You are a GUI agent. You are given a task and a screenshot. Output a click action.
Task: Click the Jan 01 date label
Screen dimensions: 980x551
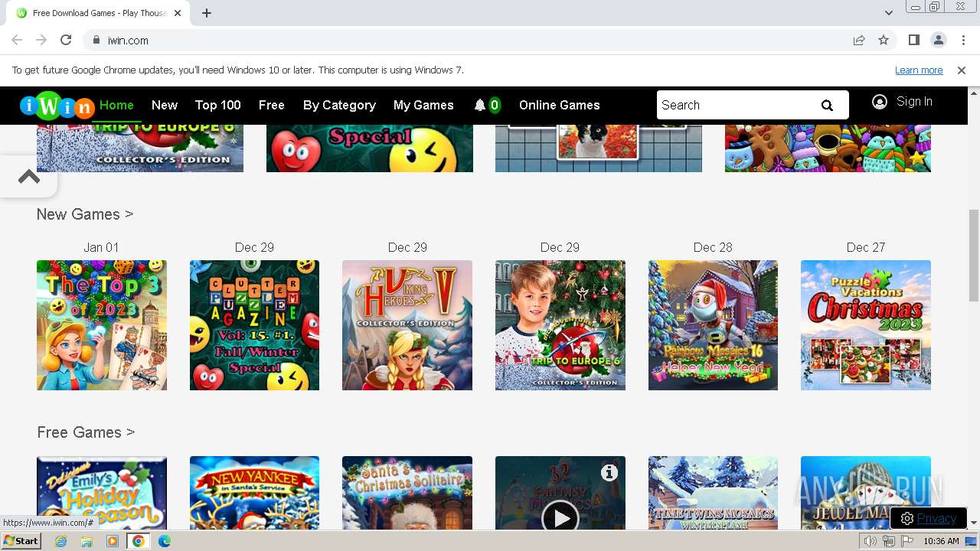click(x=101, y=247)
